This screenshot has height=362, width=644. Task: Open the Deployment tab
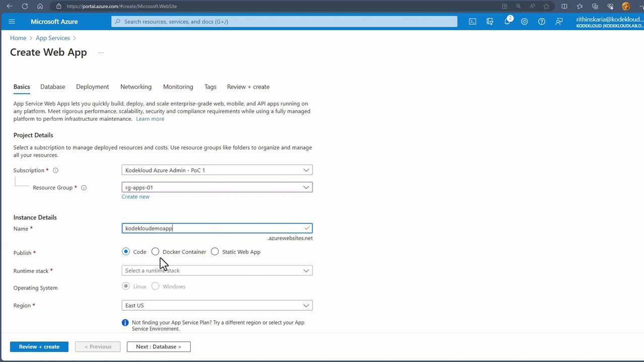tap(93, 87)
